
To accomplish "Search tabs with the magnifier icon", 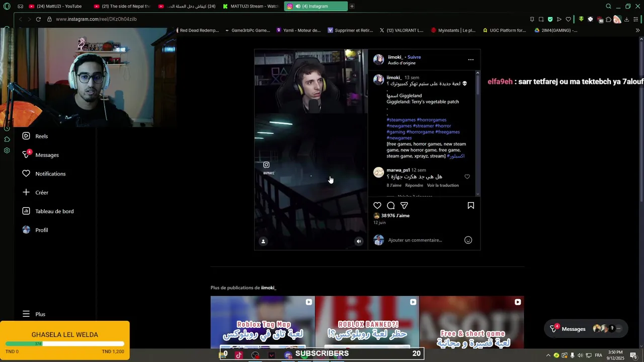I will (x=608, y=6).
